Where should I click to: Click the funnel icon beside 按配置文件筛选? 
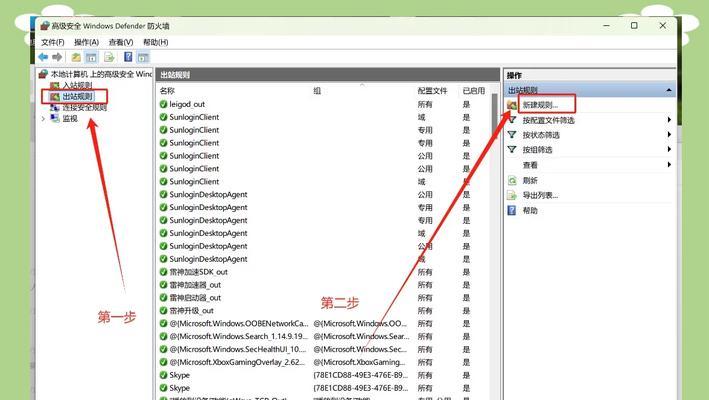[x=512, y=120]
